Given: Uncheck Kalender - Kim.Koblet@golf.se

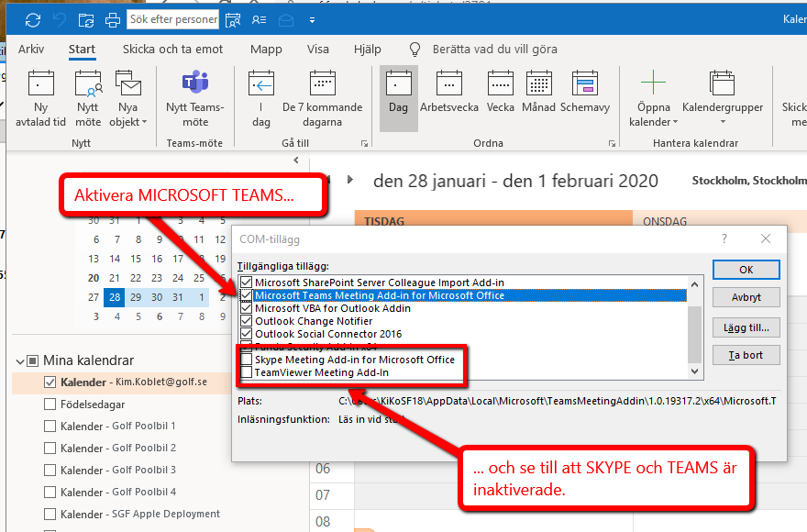Looking at the screenshot, I should click(x=50, y=382).
